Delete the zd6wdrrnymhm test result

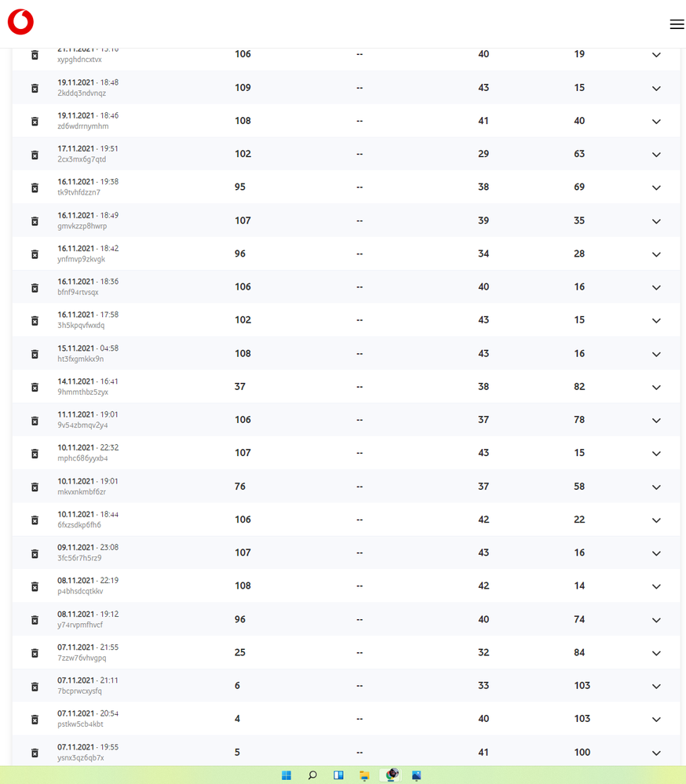point(35,121)
